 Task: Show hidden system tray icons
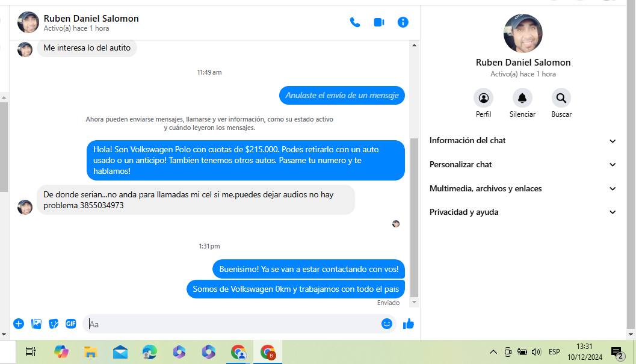pos(493,352)
